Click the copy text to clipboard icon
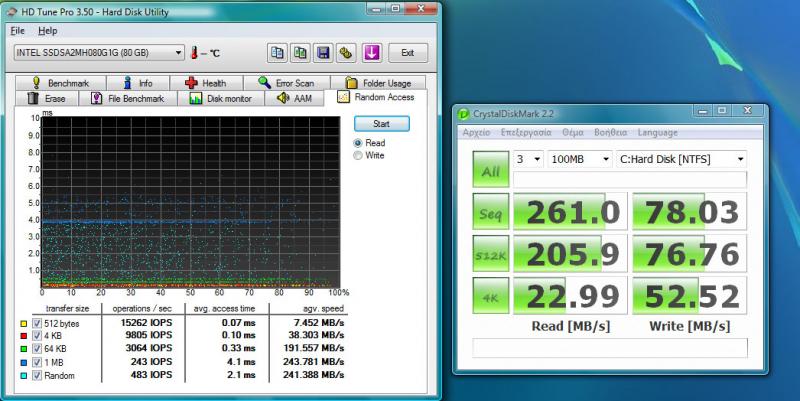 [275, 53]
